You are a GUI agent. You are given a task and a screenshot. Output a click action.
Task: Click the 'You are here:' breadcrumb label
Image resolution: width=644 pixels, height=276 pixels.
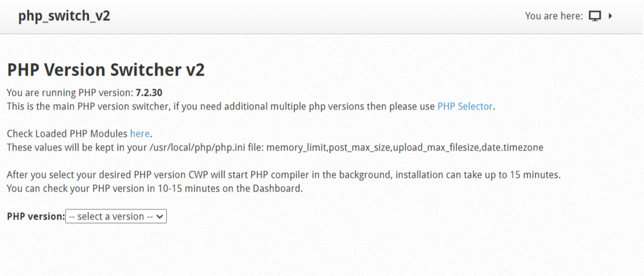tap(554, 17)
